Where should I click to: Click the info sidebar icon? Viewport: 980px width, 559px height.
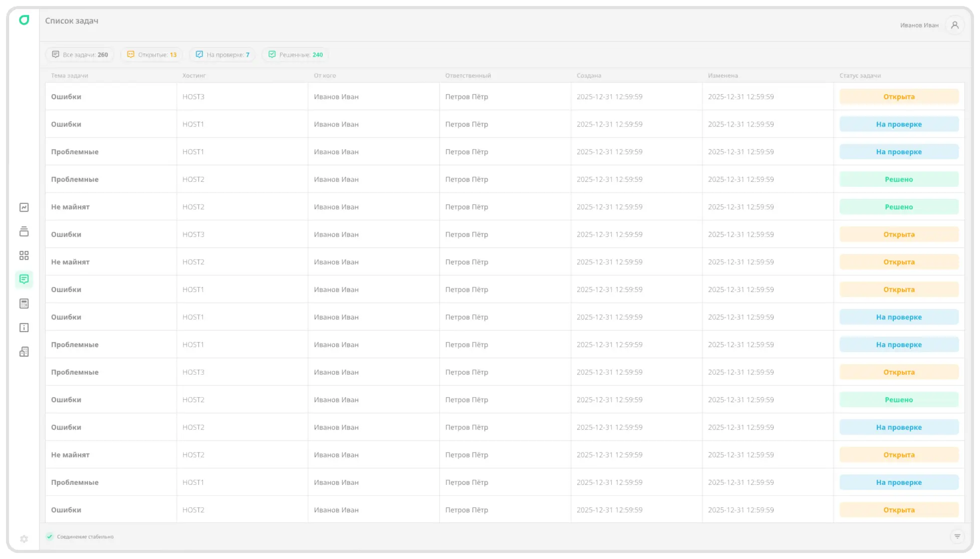pos(24,328)
